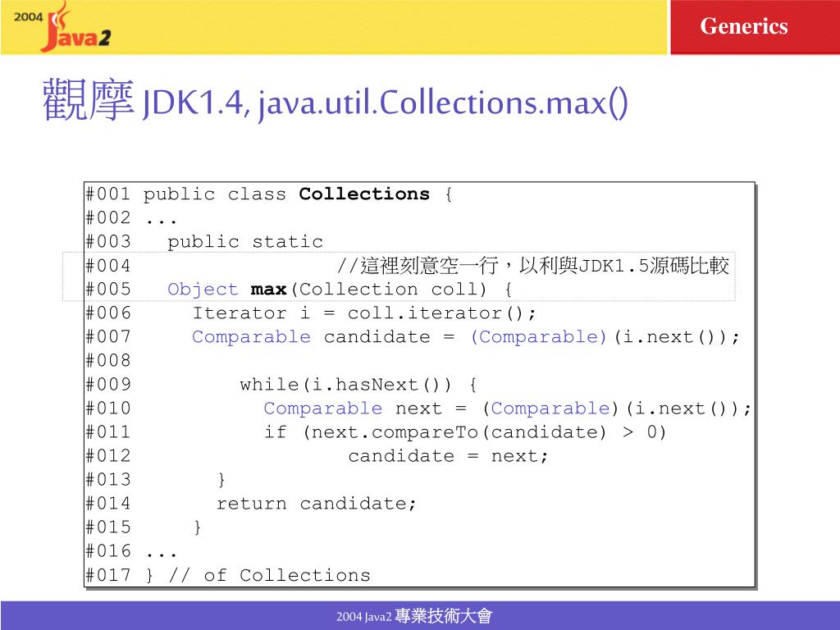
Task: Click the Chinese comment on line #004
Action: tap(533, 265)
